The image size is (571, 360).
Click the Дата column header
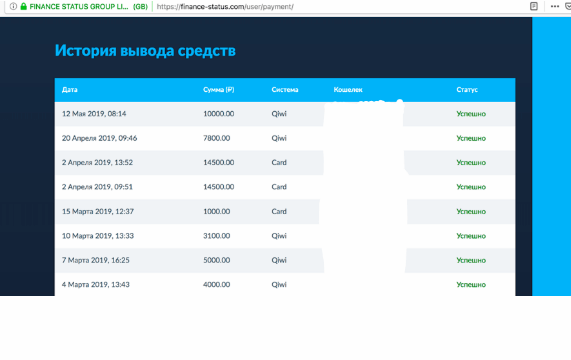(x=70, y=90)
